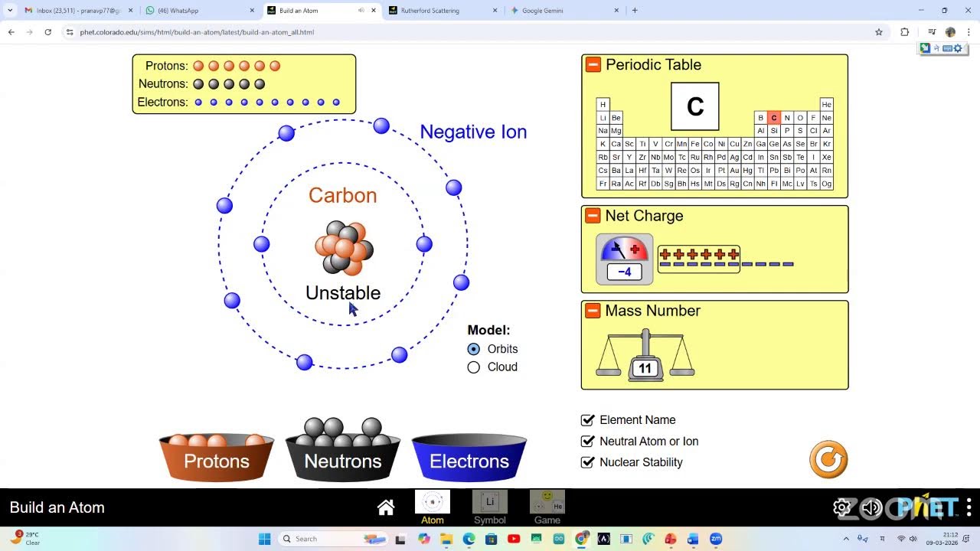
Task: Click the Build an Atom title text
Action: click(x=57, y=507)
